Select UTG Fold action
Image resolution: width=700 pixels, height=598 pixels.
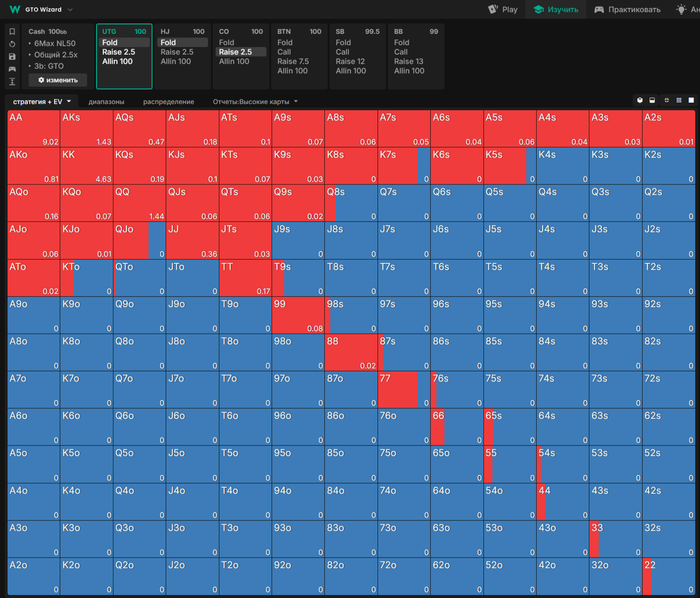click(x=124, y=42)
